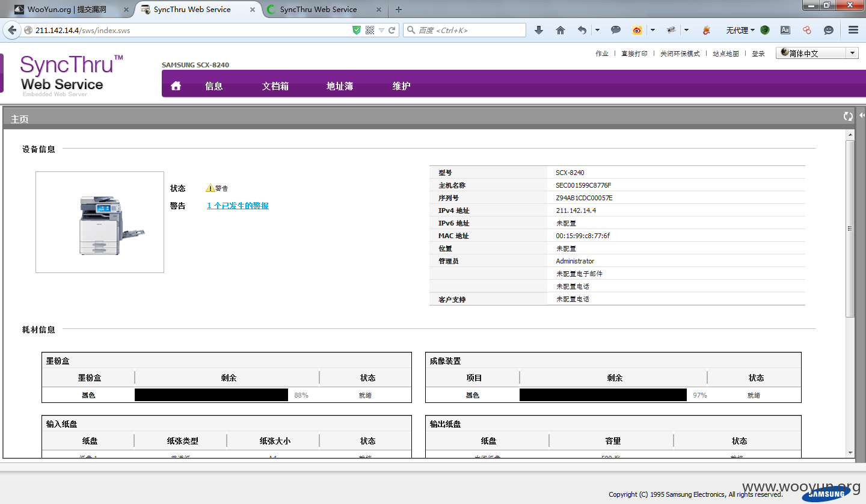
Task: Click the insect-shaped toolbar icon
Action: pos(671,30)
